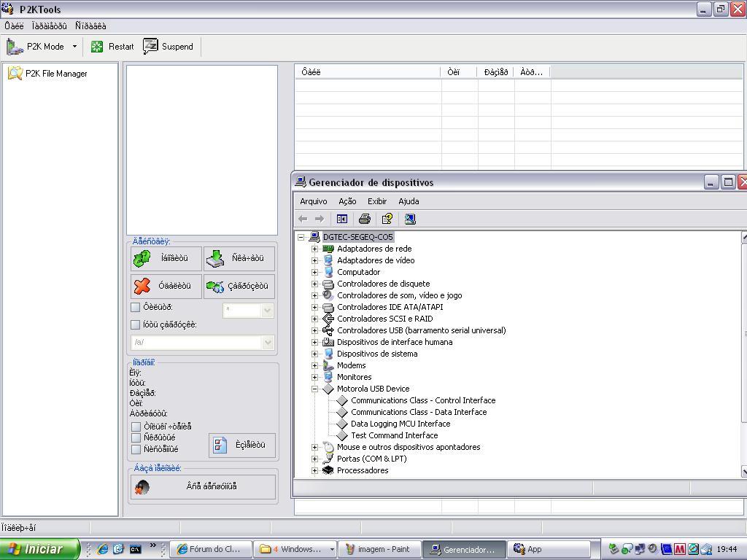The height and width of the screenshot is (560, 747).
Task: Expand Controladores de disquete node
Action: (x=315, y=284)
